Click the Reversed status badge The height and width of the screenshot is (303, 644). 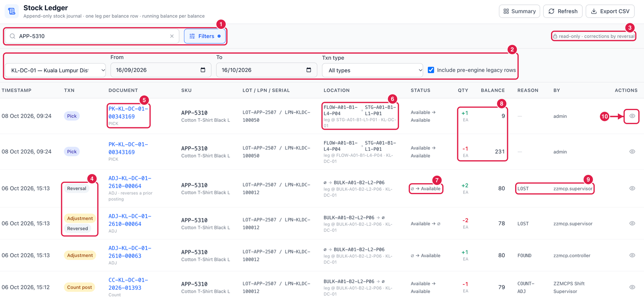click(x=77, y=229)
